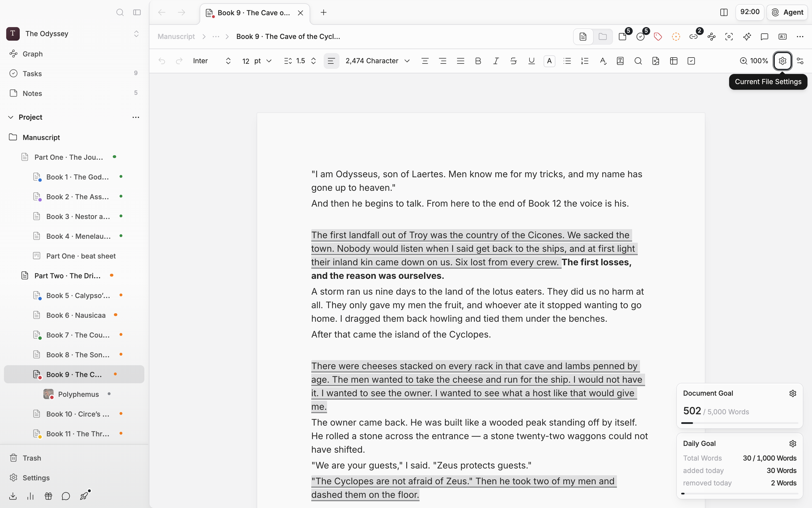Open a new tab with plus
This screenshot has height=508, width=812.
pyautogui.click(x=323, y=12)
